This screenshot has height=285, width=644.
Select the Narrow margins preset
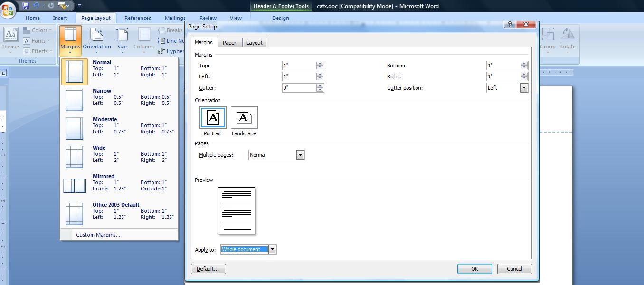[x=119, y=100]
